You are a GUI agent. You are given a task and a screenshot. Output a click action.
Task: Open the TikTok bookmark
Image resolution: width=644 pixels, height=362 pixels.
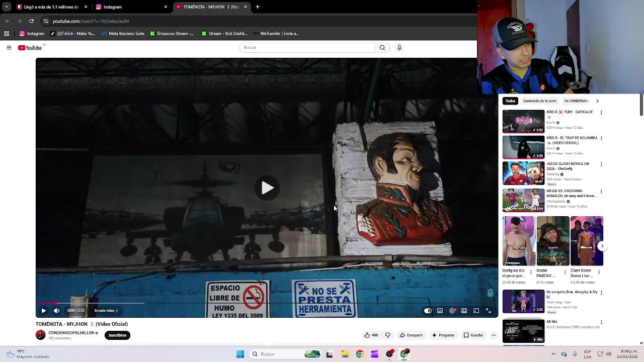coord(72,34)
